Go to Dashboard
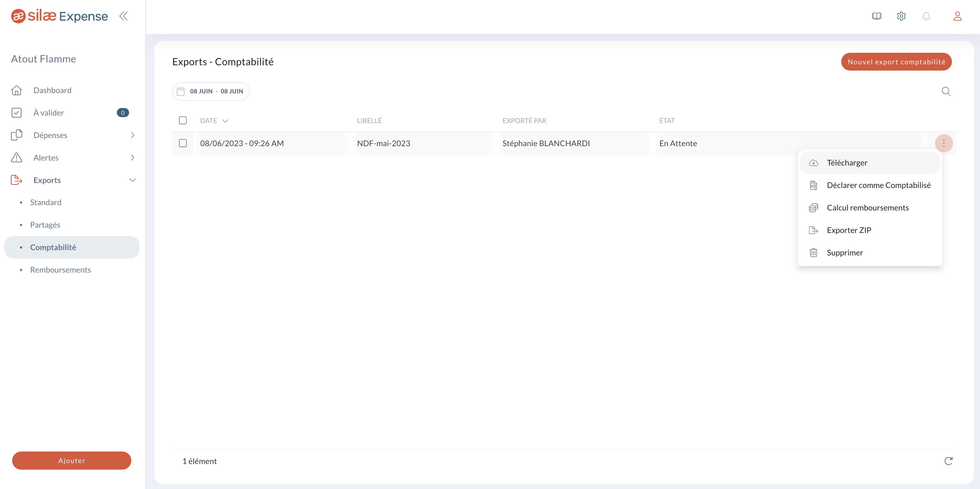 pos(52,90)
